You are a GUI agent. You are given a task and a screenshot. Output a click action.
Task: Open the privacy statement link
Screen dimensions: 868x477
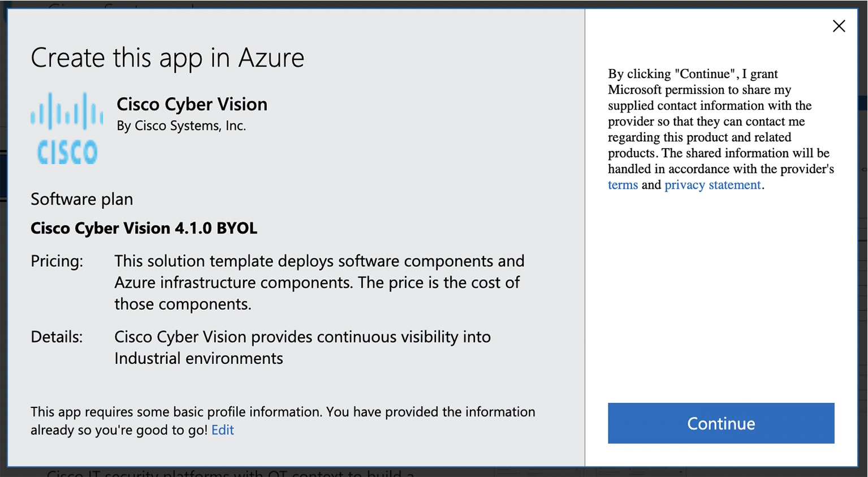point(712,185)
